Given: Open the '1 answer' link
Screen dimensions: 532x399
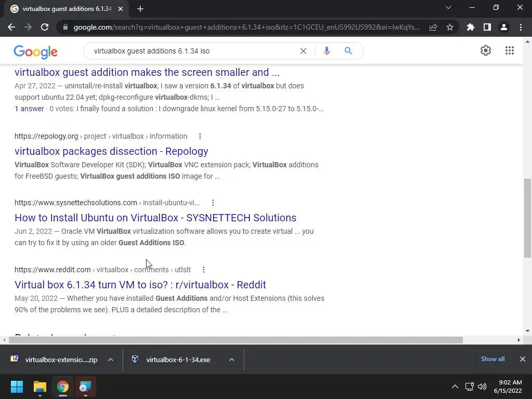Looking at the screenshot, I should 29,109.
